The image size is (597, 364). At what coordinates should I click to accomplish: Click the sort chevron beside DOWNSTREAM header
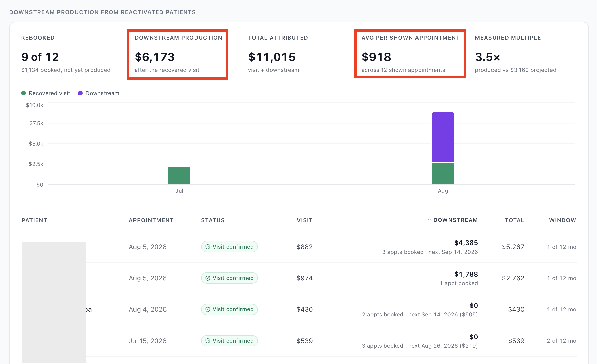coord(429,220)
